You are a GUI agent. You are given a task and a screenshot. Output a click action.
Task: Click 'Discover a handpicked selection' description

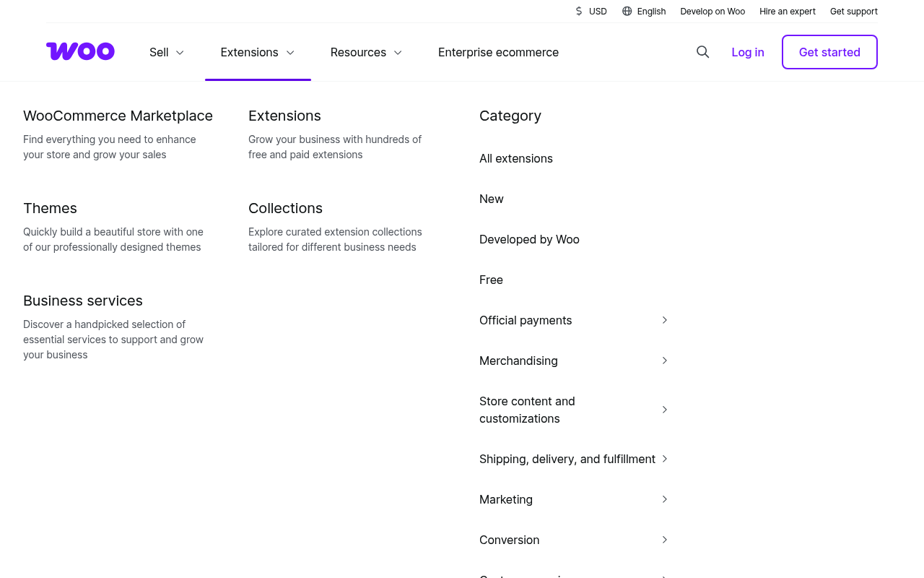pyautogui.click(x=113, y=340)
